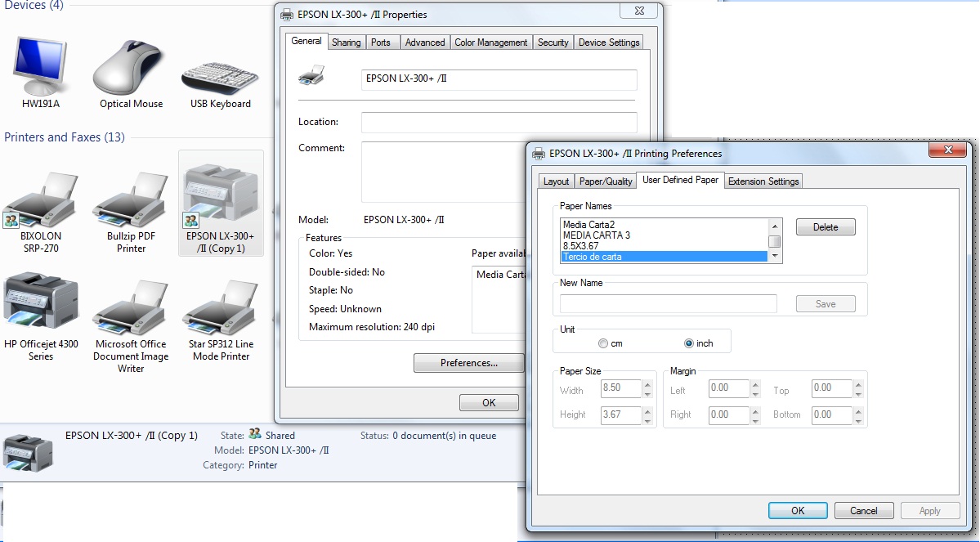The width and height of the screenshot is (980, 542).
Task: Click the Bottom margin value field
Action: [x=832, y=414]
